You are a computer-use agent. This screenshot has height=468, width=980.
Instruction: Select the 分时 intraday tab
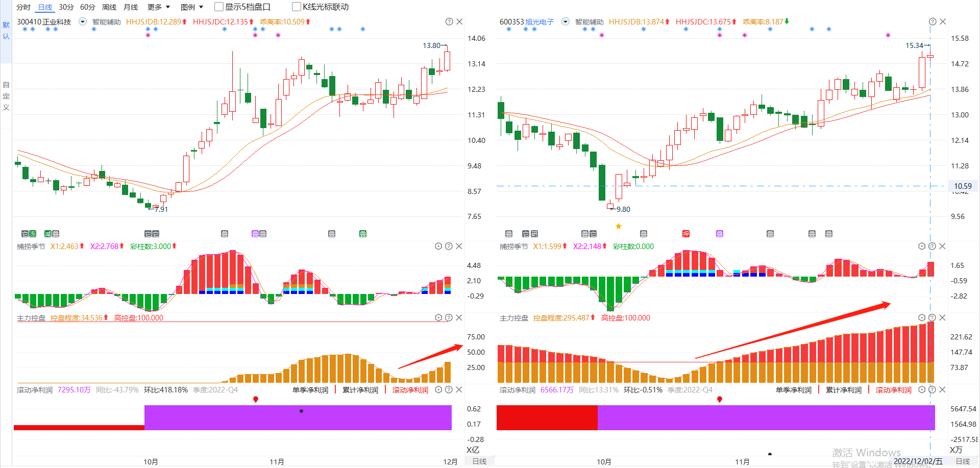(23, 7)
